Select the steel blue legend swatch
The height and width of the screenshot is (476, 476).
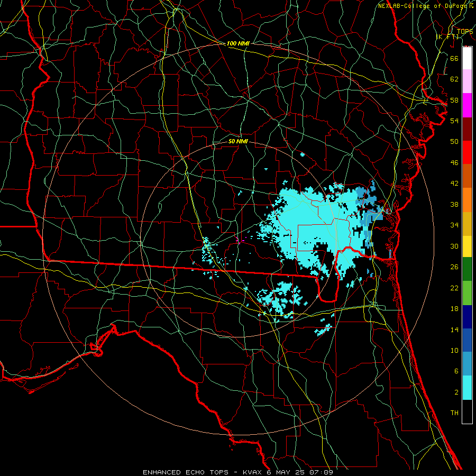[467, 364]
